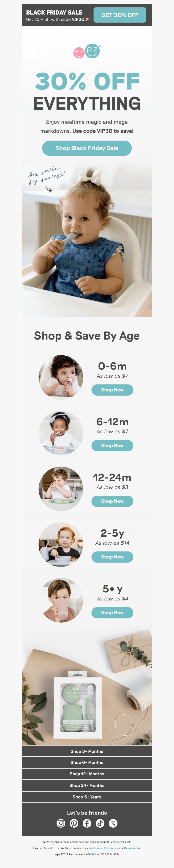The width and height of the screenshot is (174, 868).
Task: Follow the Manage Preferences link
Action: tap(106, 848)
